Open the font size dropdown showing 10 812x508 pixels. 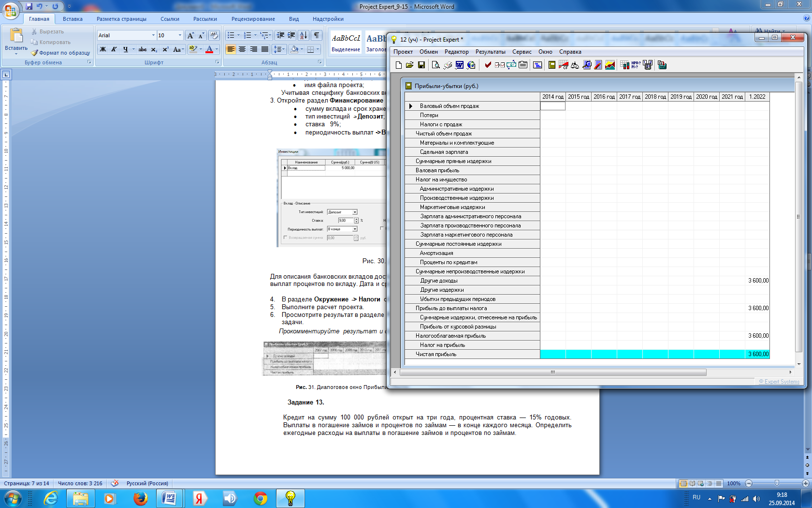click(x=180, y=35)
